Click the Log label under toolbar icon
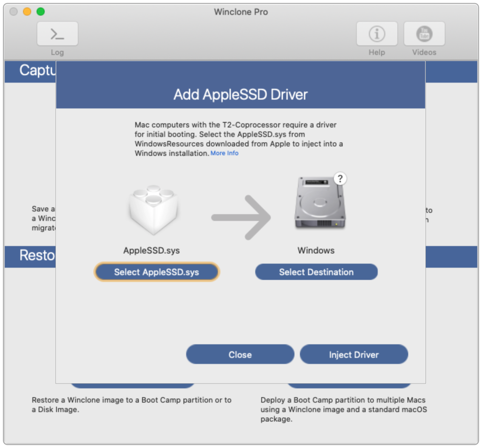 pyautogui.click(x=57, y=52)
